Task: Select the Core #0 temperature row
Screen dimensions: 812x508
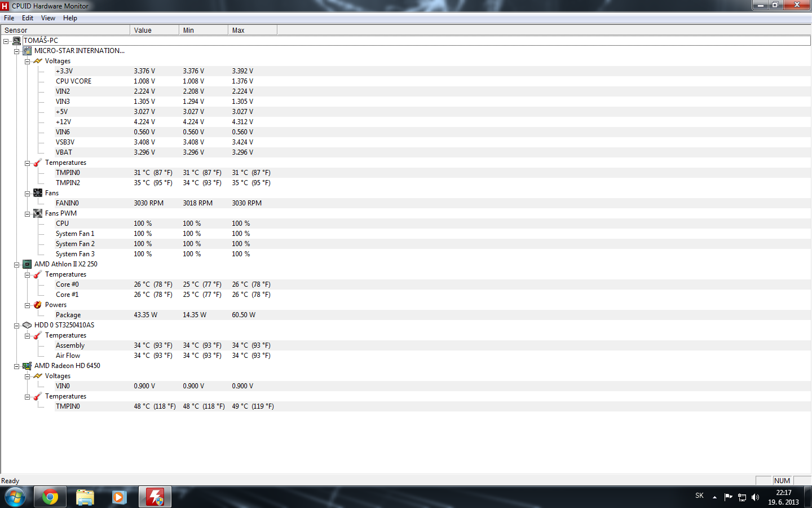Action: [x=433, y=284]
